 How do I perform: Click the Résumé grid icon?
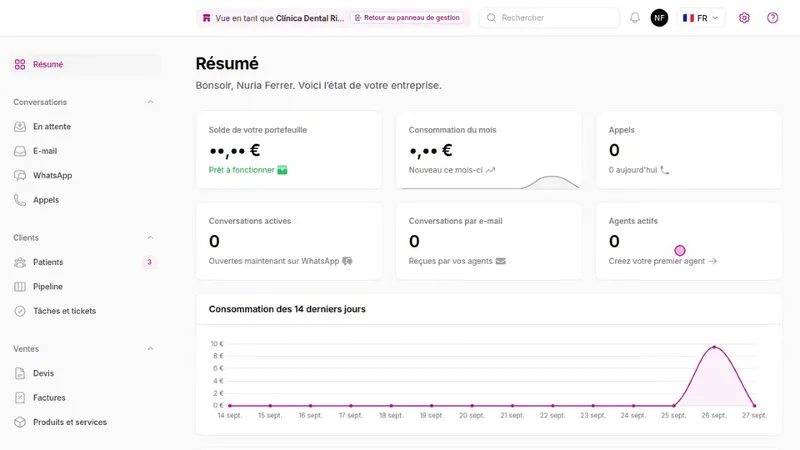(x=20, y=64)
